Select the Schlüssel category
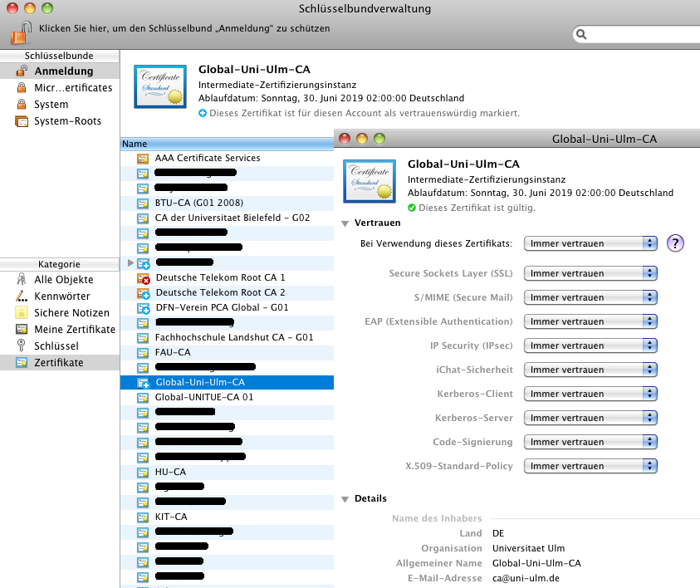This screenshot has height=588, width=700. (x=60, y=345)
